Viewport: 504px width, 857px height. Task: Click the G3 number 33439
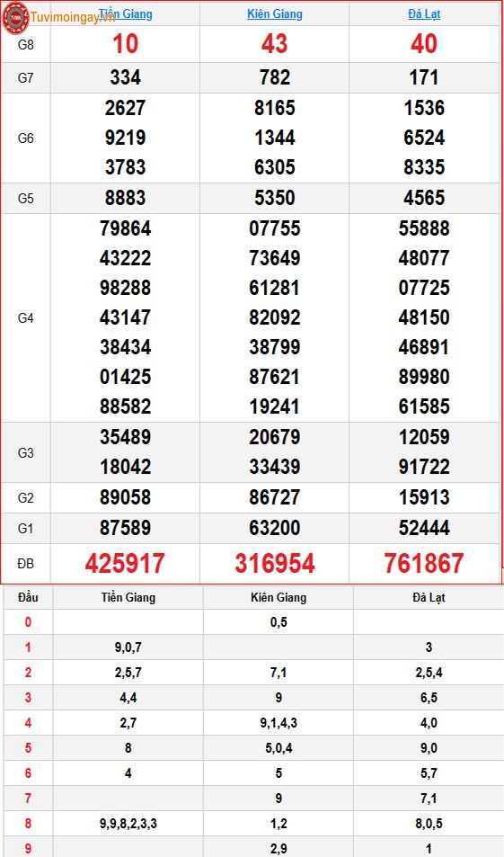tap(275, 467)
